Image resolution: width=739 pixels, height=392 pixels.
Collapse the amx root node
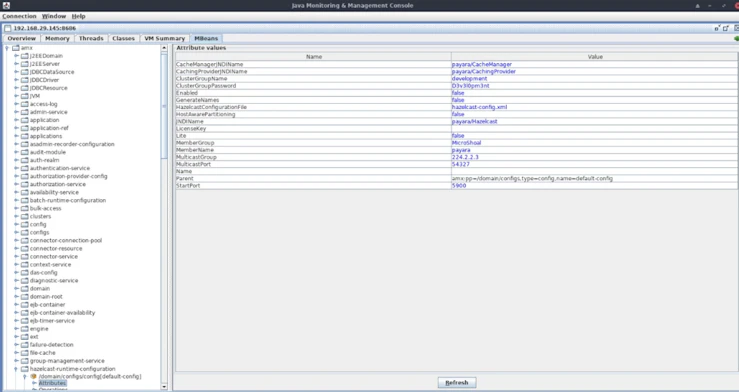coord(7,48)
